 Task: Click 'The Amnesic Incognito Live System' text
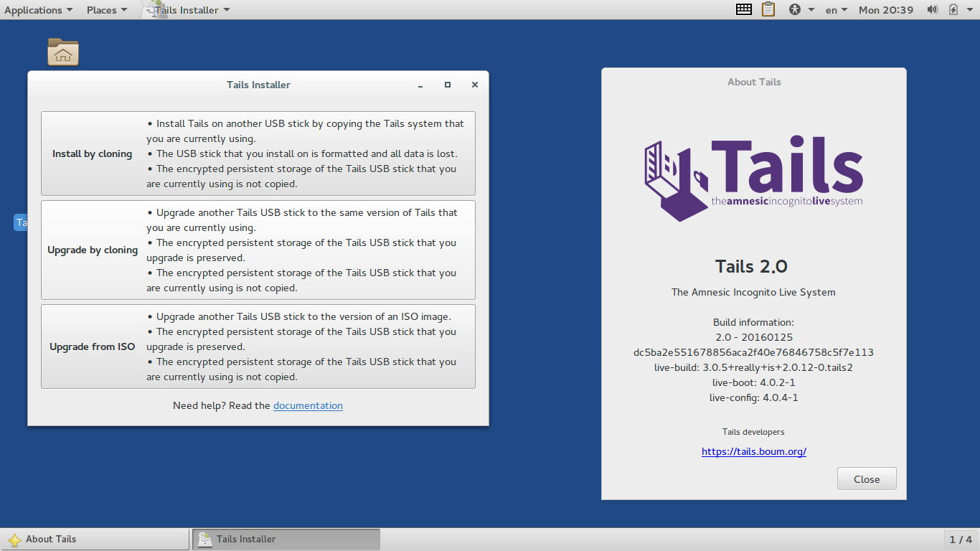pyautogui.click(x=753, y=292)
